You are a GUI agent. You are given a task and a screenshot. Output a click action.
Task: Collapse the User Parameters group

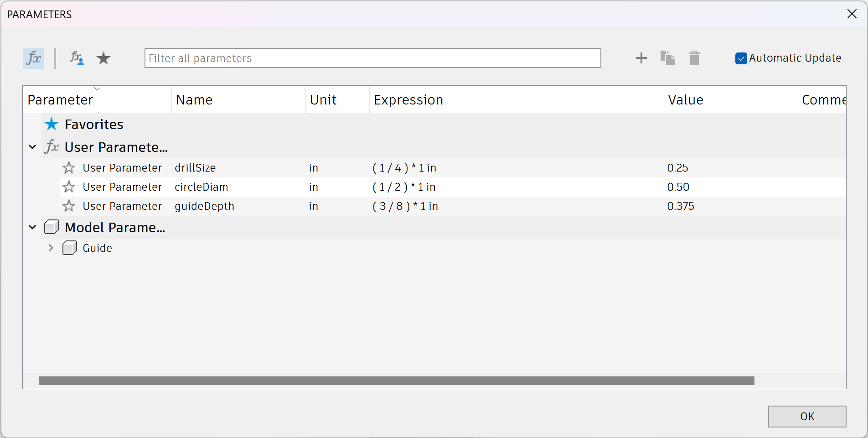(32, 147)
